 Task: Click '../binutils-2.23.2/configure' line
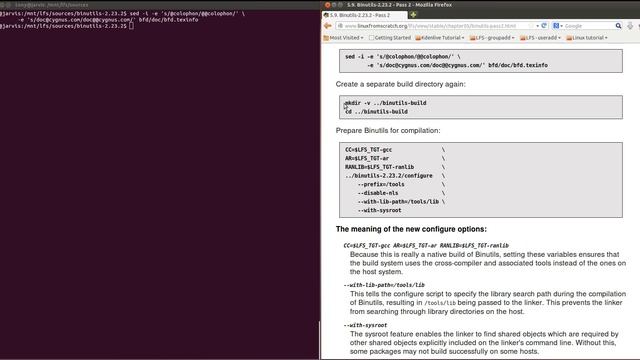[389, 176]
